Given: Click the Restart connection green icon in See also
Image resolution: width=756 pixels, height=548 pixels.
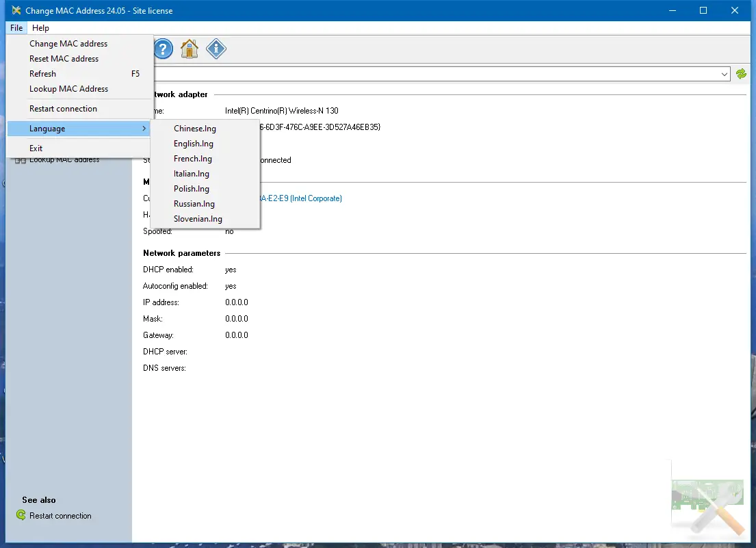Looking at the screenshot, I should (21, 515).
